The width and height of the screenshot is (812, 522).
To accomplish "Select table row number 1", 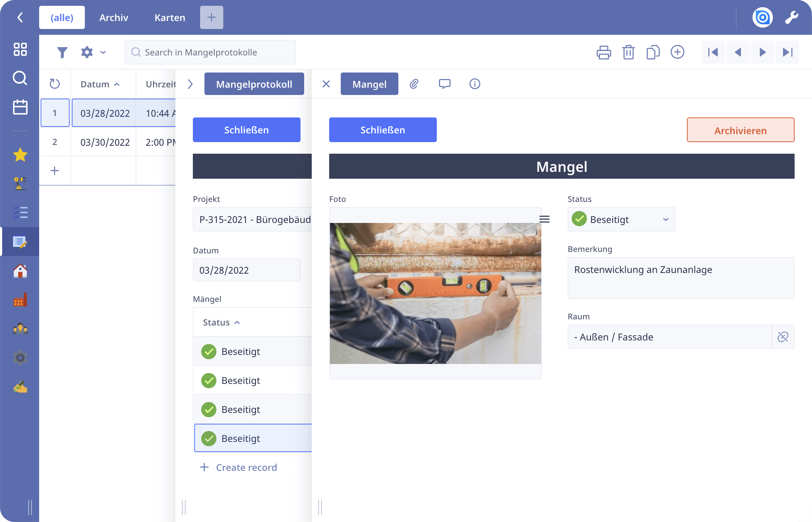I will 55,113.
